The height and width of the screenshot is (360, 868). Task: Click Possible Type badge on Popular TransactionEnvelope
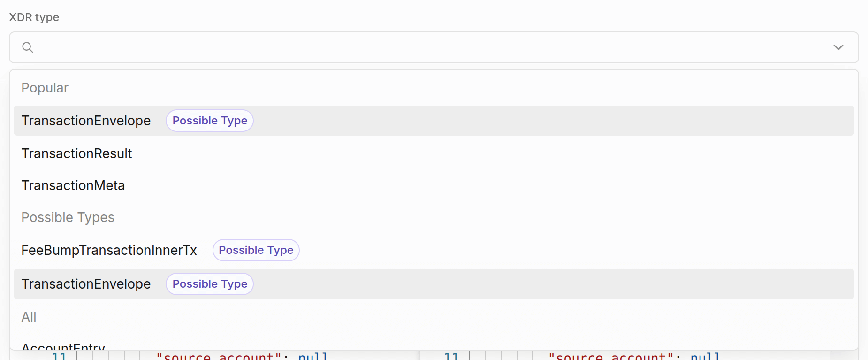coord(210,121)
